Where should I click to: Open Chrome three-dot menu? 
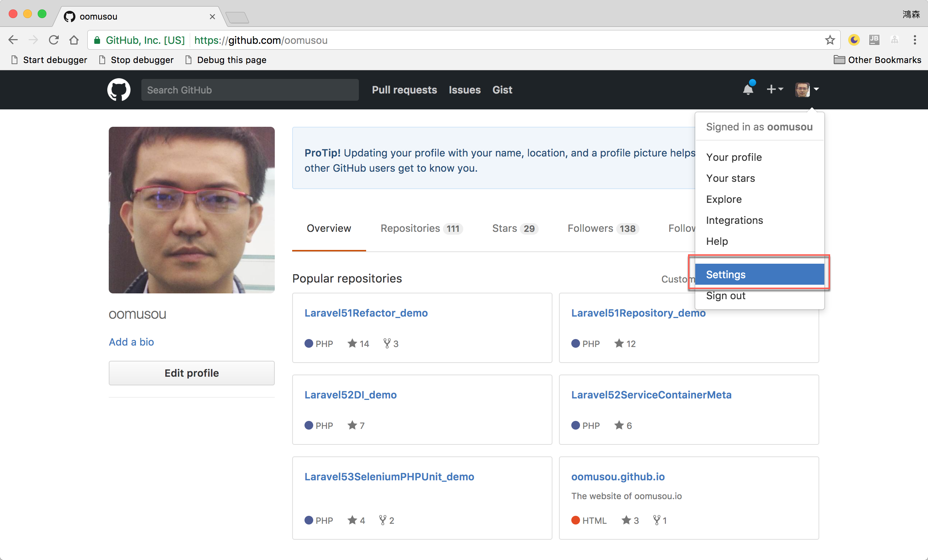pos(915,40)
